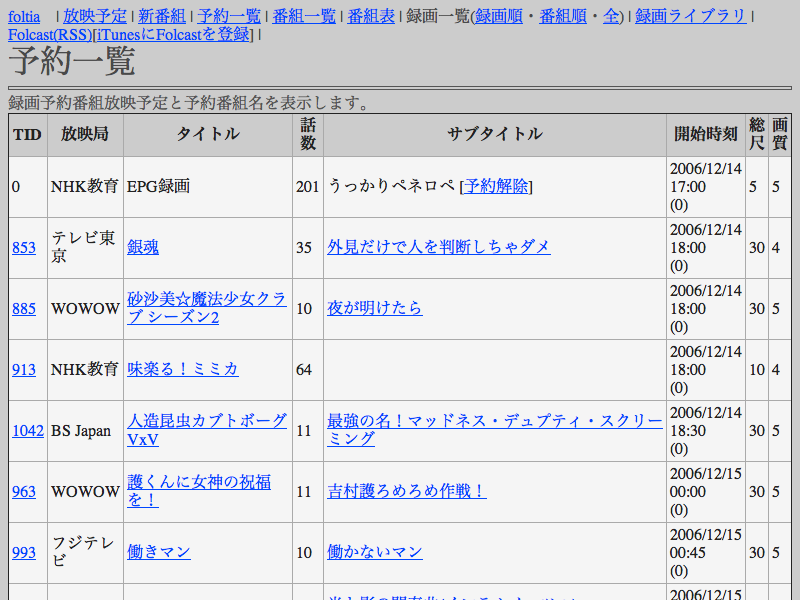
Task: Open the 銀魂 title link
Action: pos(143,247)
